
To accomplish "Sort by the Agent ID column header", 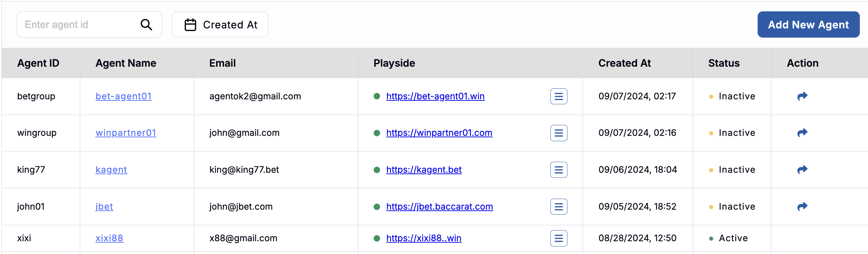I will (38, 63).
